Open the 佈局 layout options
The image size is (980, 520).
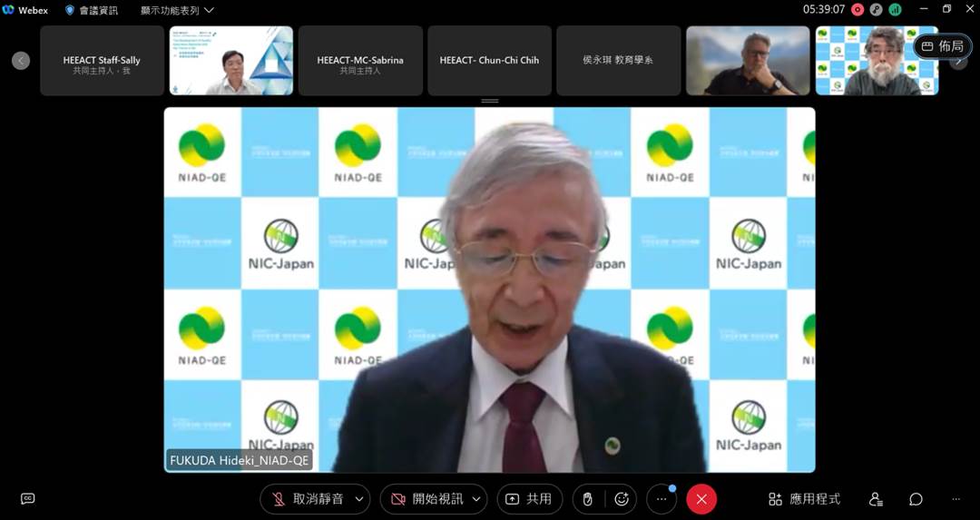click(x=943, y=46)
